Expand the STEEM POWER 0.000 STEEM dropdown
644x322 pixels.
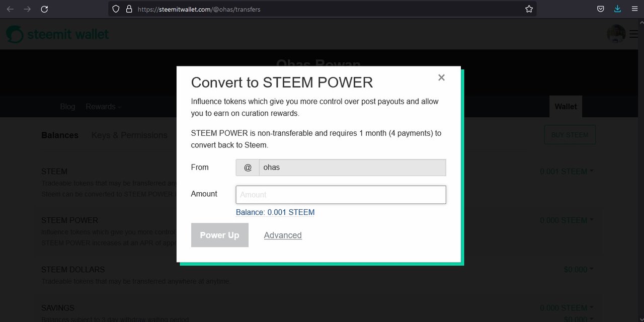(567, 220)
